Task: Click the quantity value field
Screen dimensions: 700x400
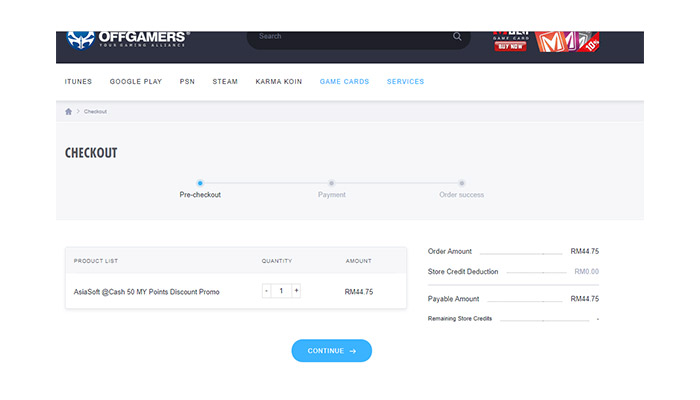Action: coord(281,291)
